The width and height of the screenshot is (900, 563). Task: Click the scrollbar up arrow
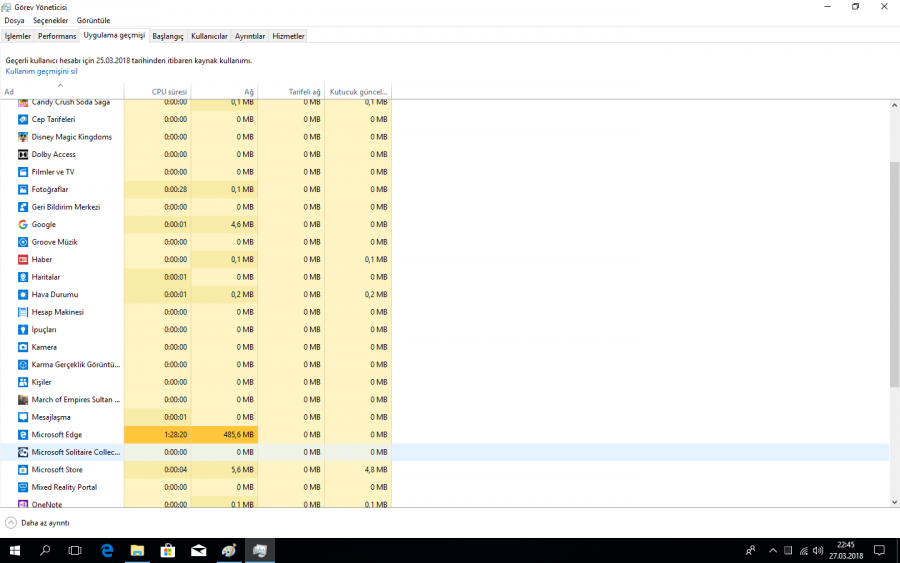tap(894, 105)
